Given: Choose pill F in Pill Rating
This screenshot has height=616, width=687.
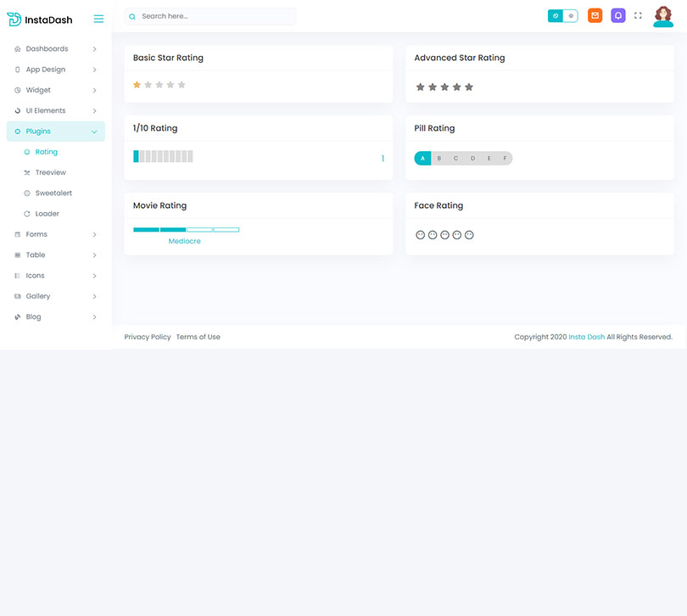Looking at the screenshot, I should (x=505, y=159).
